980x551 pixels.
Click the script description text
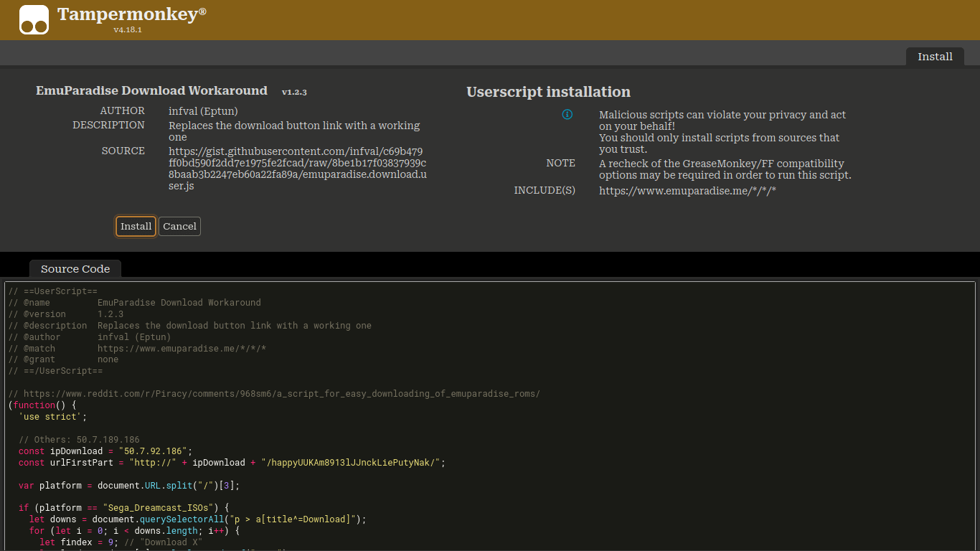point(294,131)
